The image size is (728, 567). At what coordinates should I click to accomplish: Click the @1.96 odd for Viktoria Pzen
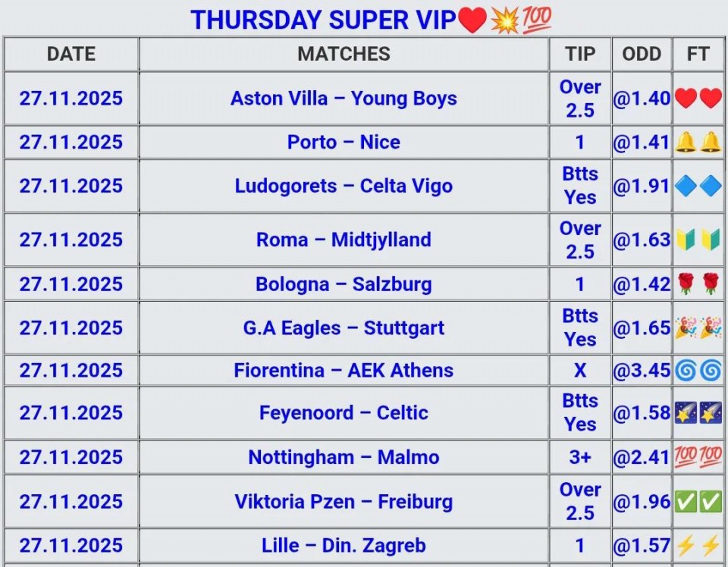(642, 502)
